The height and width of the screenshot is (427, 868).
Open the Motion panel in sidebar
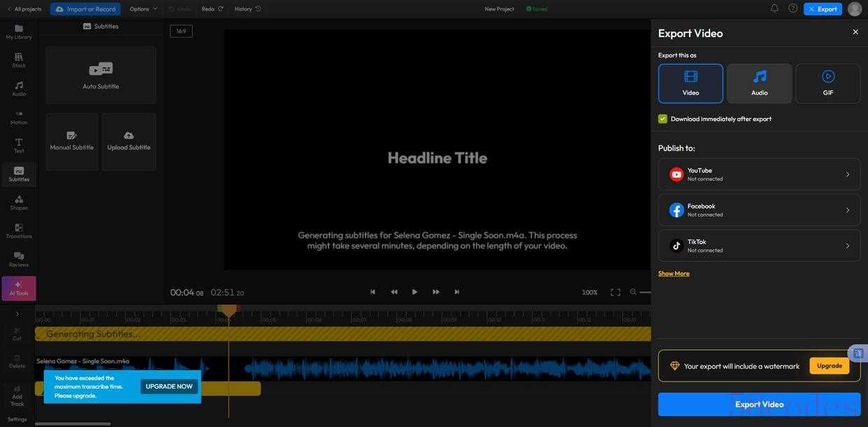(x=19, y=117)
